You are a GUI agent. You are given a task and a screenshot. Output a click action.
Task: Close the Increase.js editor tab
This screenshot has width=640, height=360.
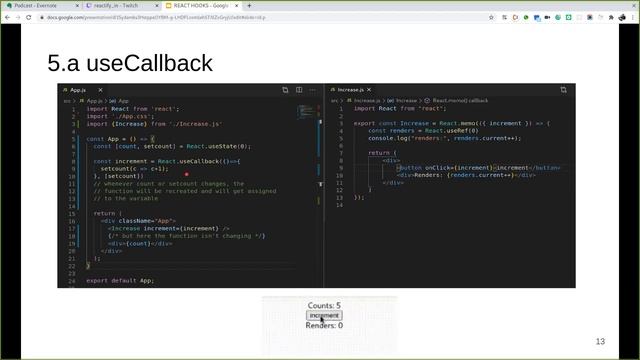pyautogui.click(x=369, y=90)
